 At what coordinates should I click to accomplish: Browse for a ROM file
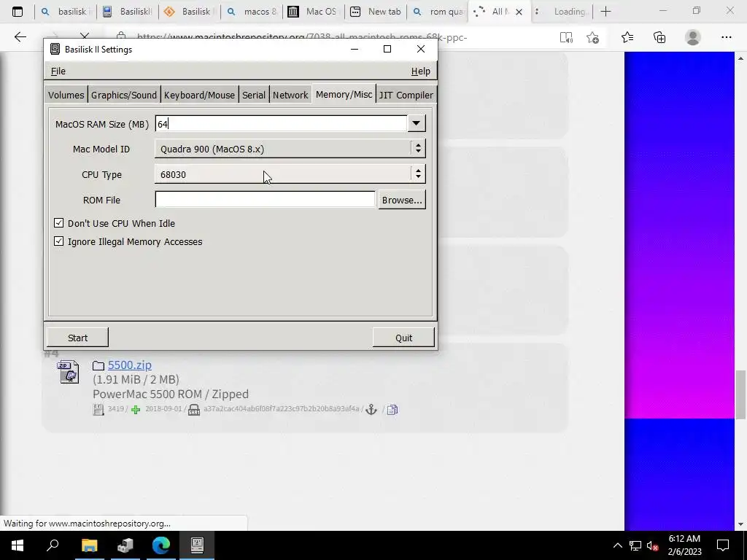point(402,200)
